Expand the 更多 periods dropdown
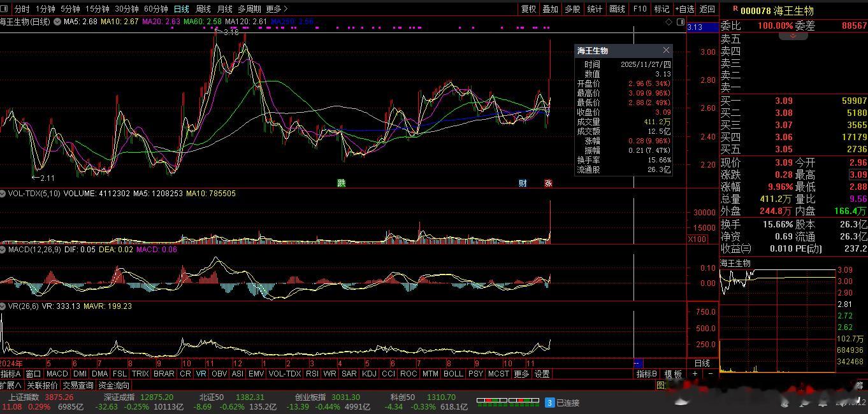The height and width of the screenshot is (414, 868). [277, 9]
